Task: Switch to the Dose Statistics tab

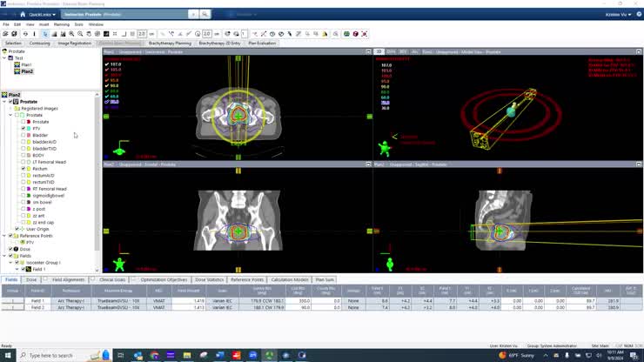Action: click(x=209, y=280)
